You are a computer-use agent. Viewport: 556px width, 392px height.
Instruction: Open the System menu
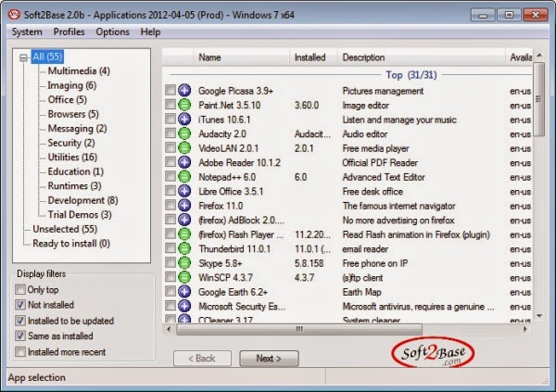click(x=27, y=32)
